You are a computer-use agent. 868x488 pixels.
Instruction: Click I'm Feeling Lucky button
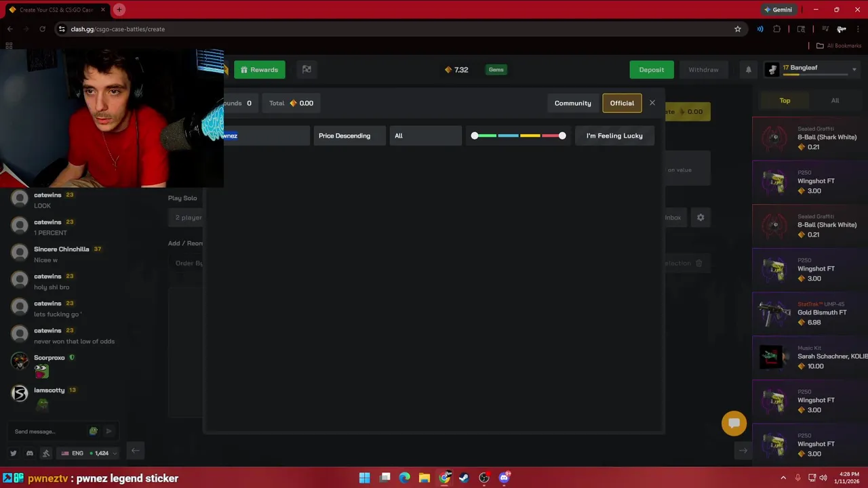(x=614, y=136)
